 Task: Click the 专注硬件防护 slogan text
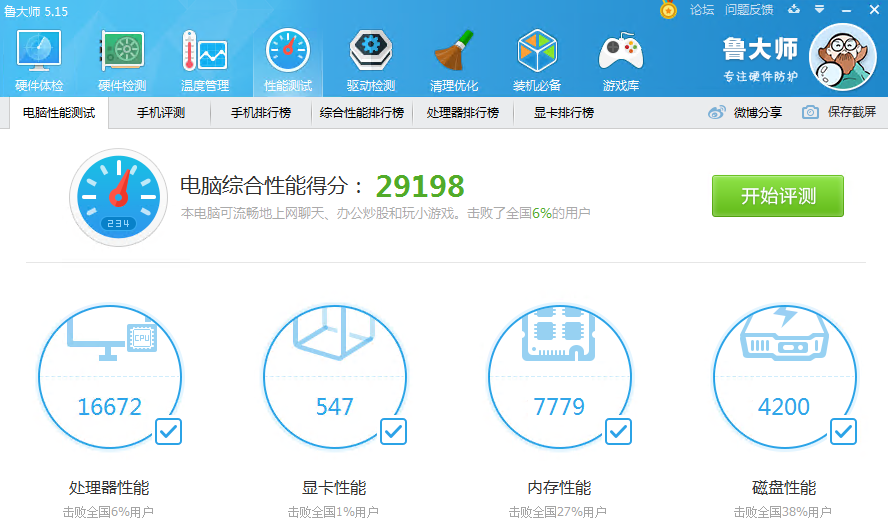click(x=761, y=76)
